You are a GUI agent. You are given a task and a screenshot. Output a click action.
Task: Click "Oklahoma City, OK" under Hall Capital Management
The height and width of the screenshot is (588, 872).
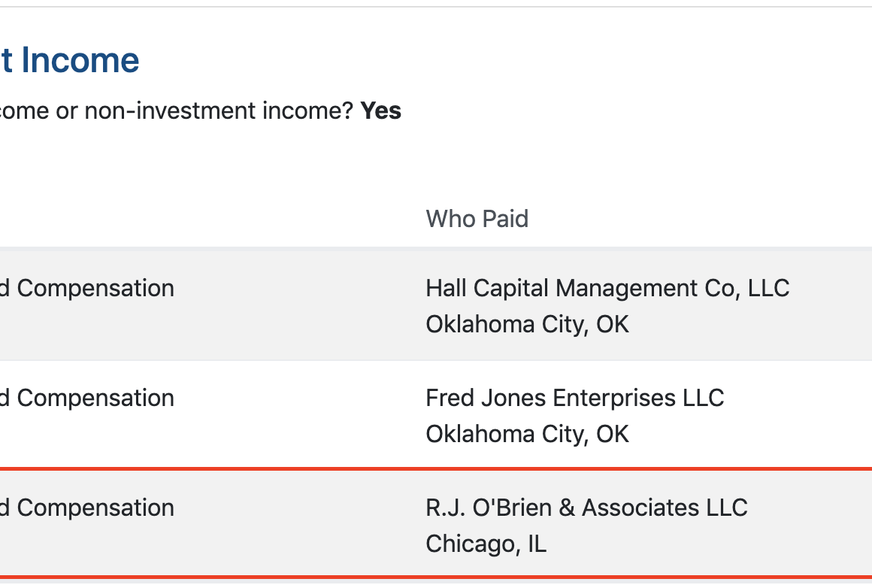[527, 324]
